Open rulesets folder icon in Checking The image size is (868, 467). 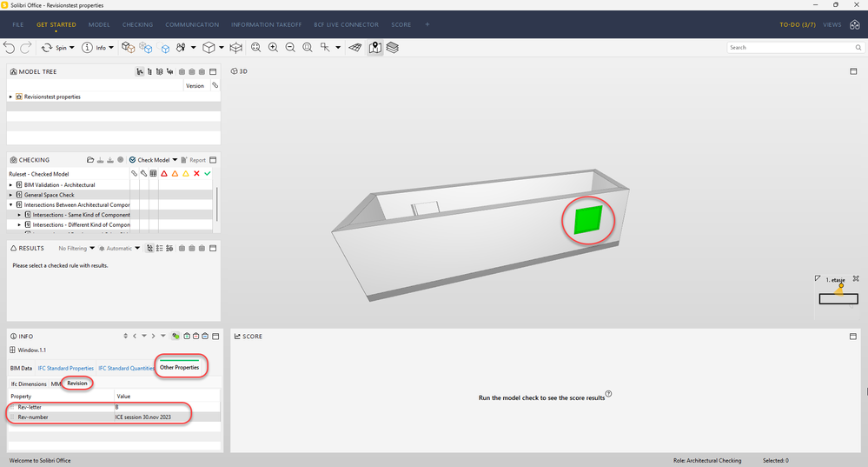click(90, 159)
